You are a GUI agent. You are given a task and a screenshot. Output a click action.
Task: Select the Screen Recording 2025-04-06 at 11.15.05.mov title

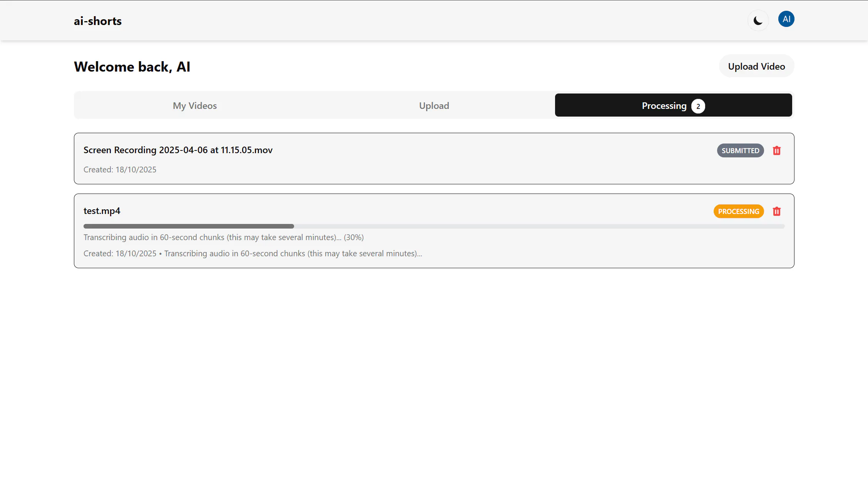[x=178, y=150]
